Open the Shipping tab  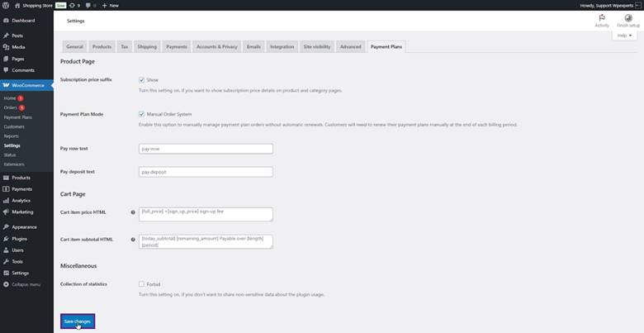click(147, 47)
